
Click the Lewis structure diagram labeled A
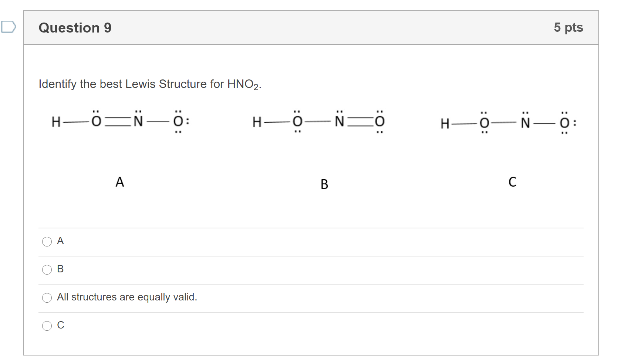click(x=121, y=121)
